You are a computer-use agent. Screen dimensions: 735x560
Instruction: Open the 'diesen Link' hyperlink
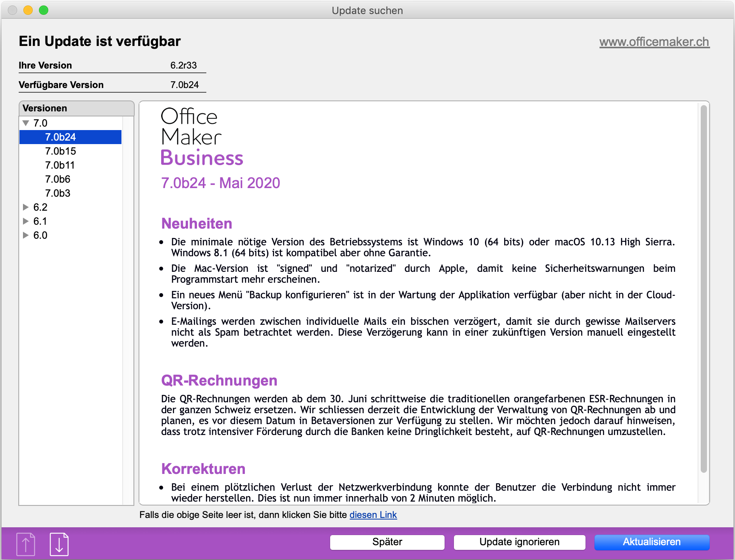(373, 515)
